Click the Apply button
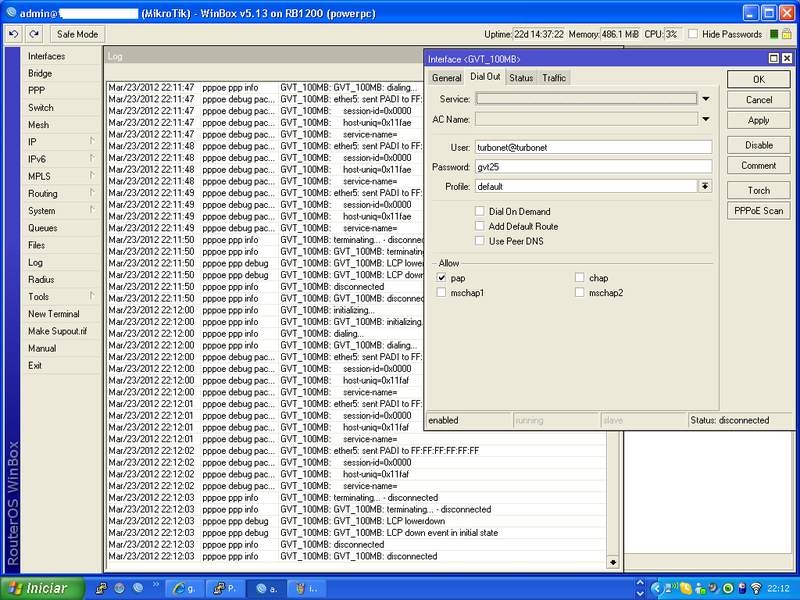 (x=759, y=120)
